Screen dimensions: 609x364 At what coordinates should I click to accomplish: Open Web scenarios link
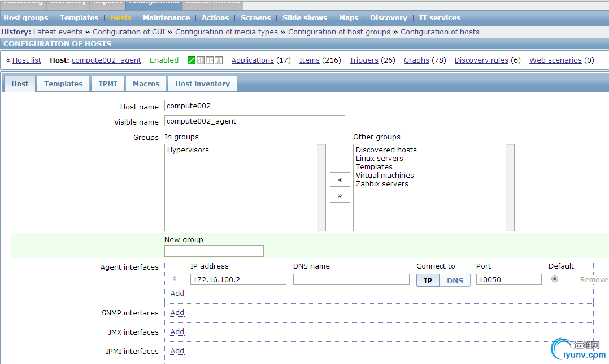tap(555, 60)
